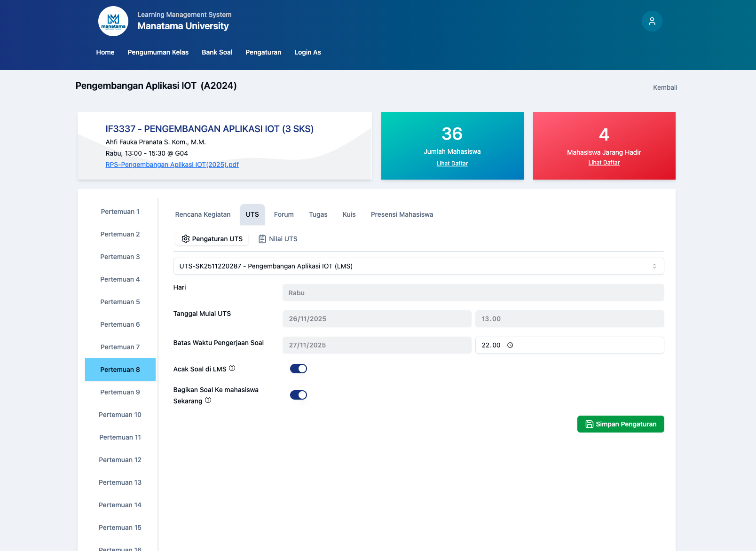Open the user profile icon

point(652,21)
